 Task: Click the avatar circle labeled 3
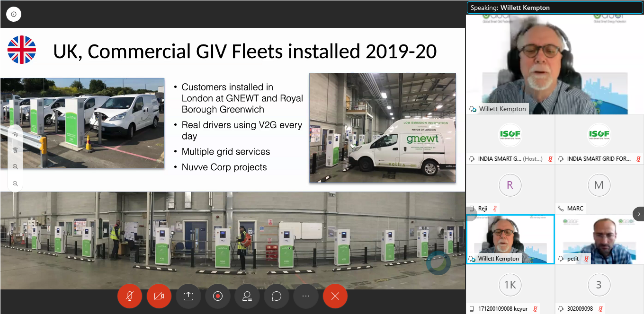599,285
